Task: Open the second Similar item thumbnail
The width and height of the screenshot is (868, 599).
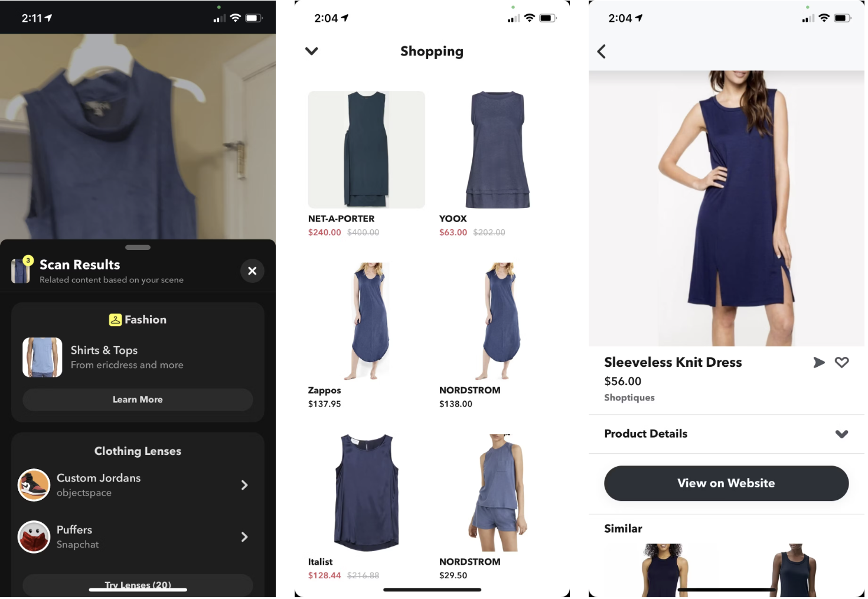Action: (794, 570)
